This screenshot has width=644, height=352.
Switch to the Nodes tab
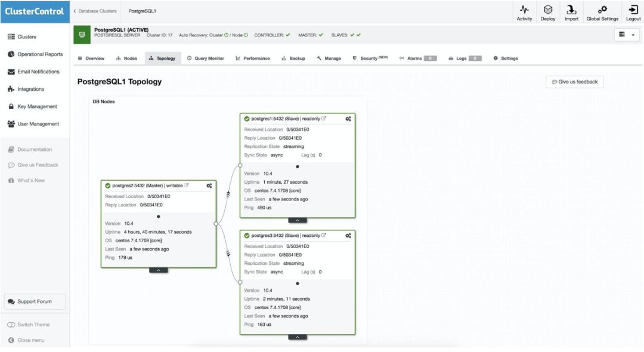tap(126, 58)
